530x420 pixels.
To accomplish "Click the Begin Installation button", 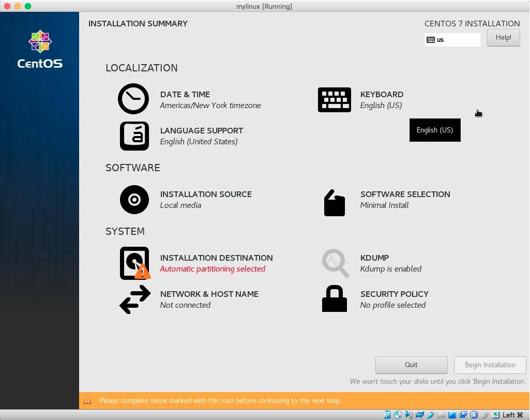I will coord(489,365).
